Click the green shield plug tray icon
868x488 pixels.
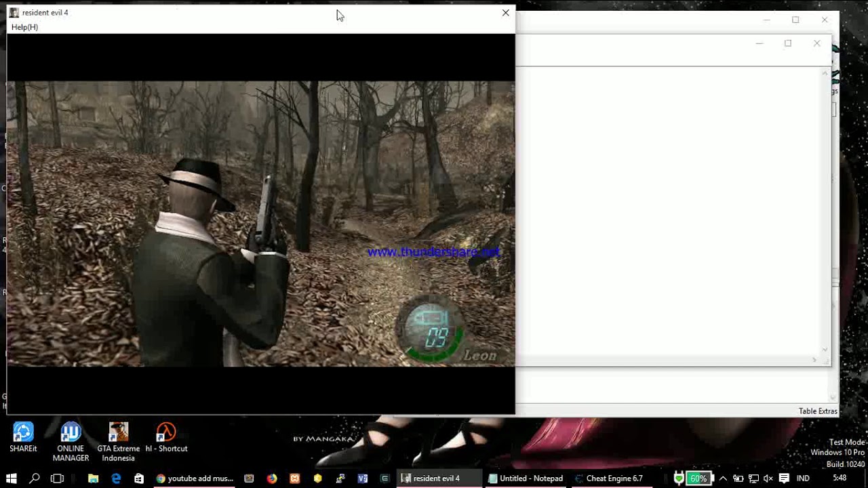[x=679, y=479]
